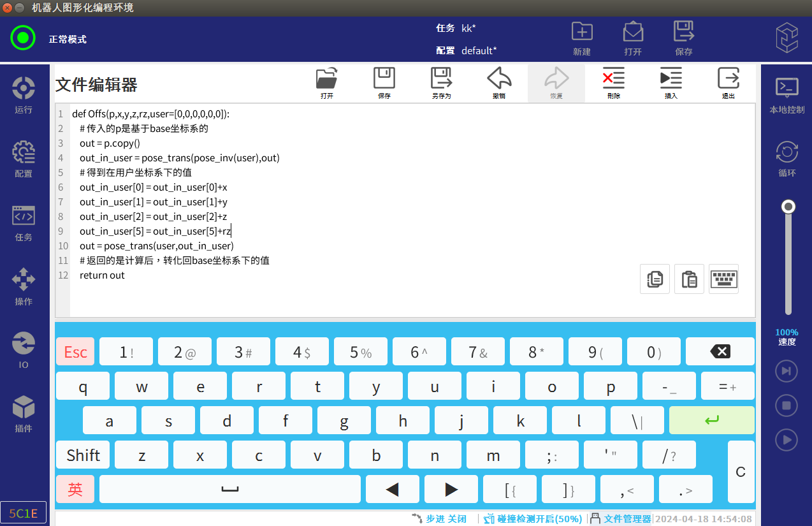This screenshot has width=812, height=526.
Task: Switch input language with 英 key
Action: coord(75,489)
